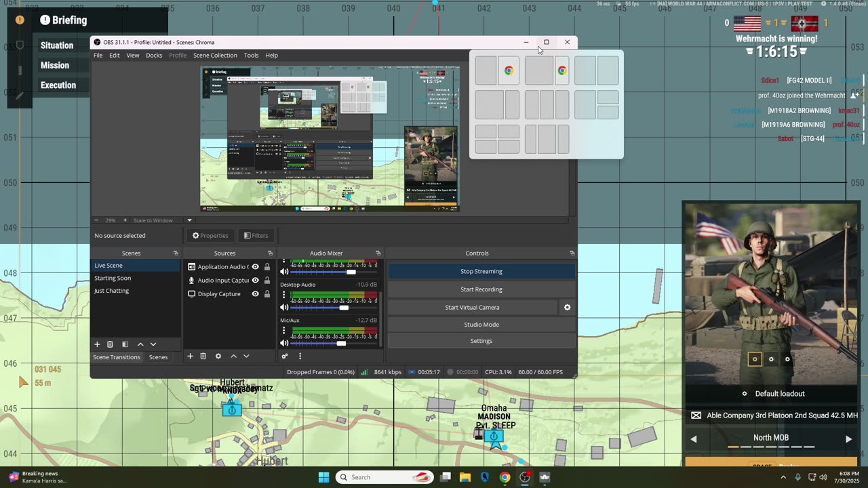The height and width of the screenshot is (488, 868).
Task: Open the Scene Collection menu
Action: pos(215,56)
